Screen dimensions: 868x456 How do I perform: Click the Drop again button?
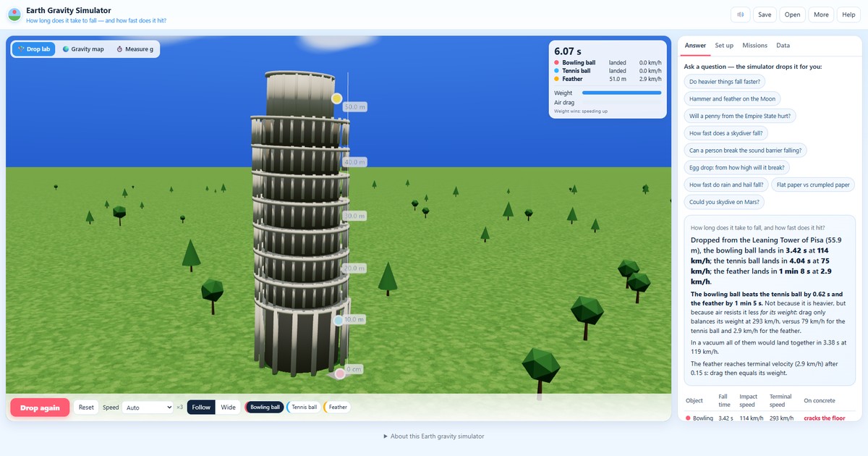click(x=40, y=408)
